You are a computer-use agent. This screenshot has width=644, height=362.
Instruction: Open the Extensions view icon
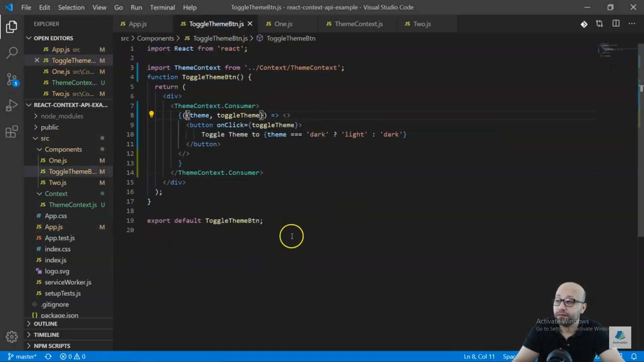(x=12, y=131)
